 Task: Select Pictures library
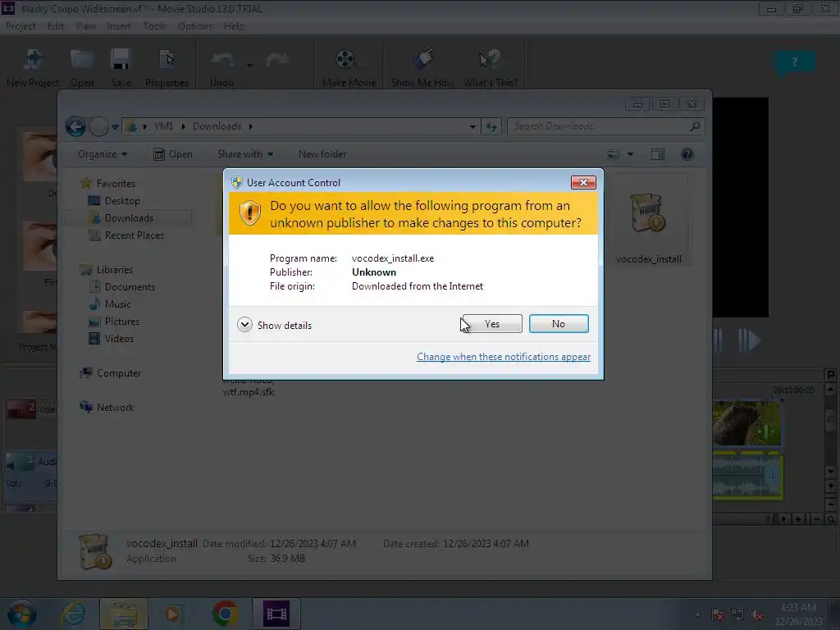[x=114, y=322]
